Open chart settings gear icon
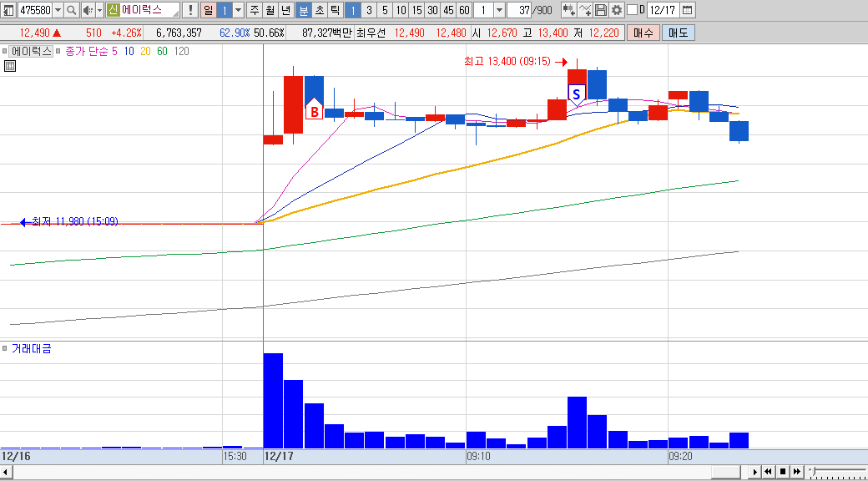The width and height of the screenshot is (868, 481). point(617,10)
